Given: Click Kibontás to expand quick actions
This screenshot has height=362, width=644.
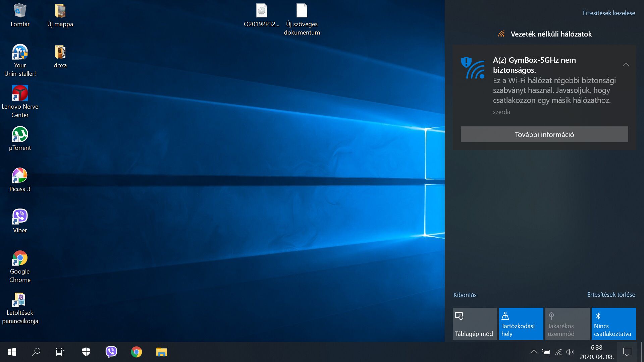Looking at the screenshot, I should click(x=465, y=295).
